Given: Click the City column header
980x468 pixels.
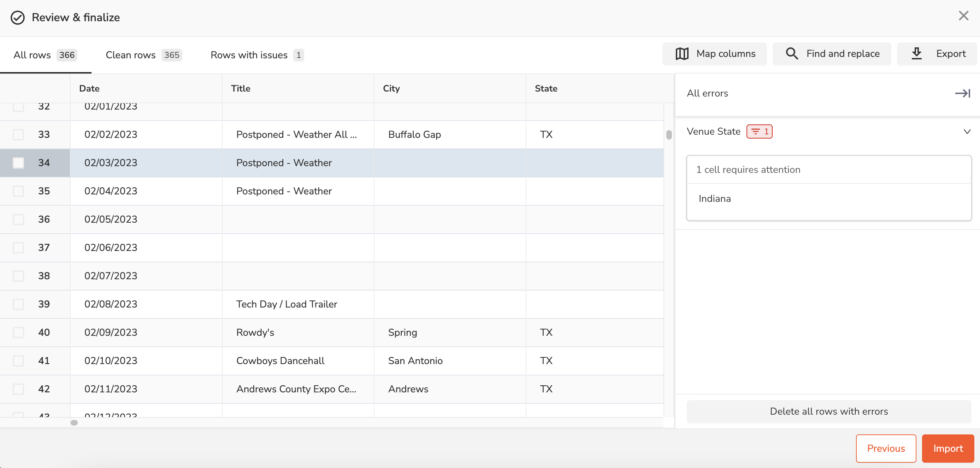Looking at the screenshot, I should [450, 88].
